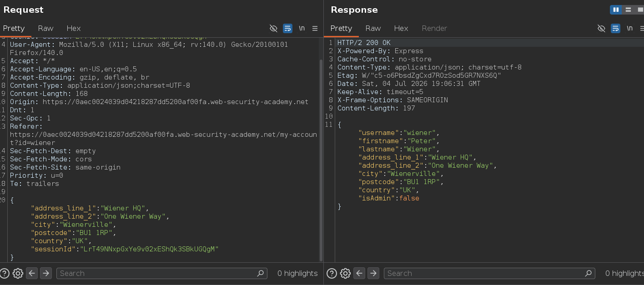This screenshot has width=644, height=285.
Task: Click the "city":"Wienerville" line in request
Action: coord(74,225)
